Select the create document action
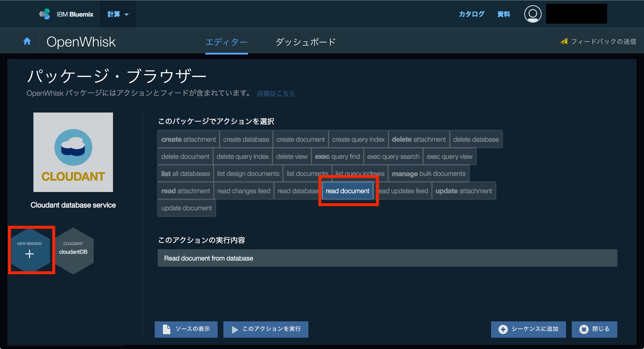Viewport: 644px width, 349px height. tap(301, 139)
